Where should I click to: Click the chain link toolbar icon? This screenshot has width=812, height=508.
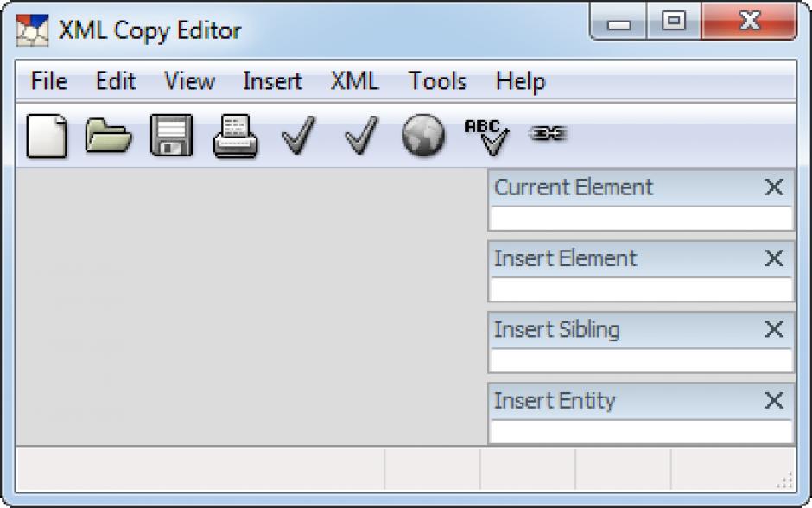click(548, 134)
